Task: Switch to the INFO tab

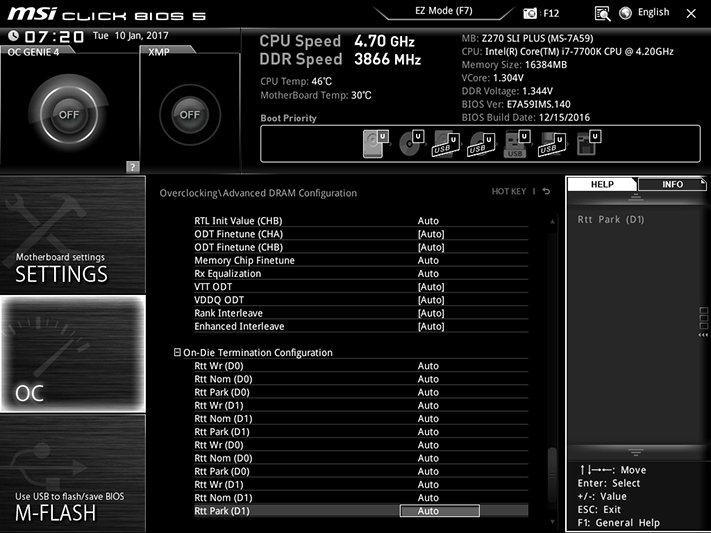Action: 672,184
